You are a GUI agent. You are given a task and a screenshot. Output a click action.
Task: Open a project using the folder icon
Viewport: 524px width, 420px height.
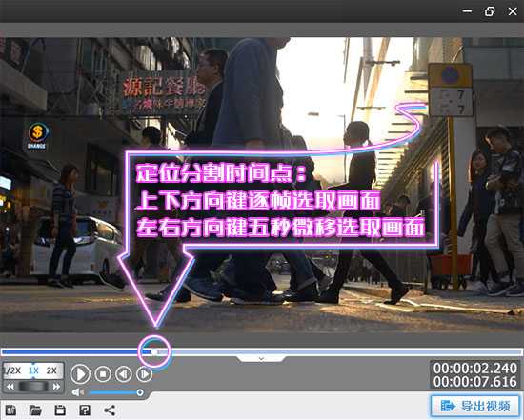35,410
